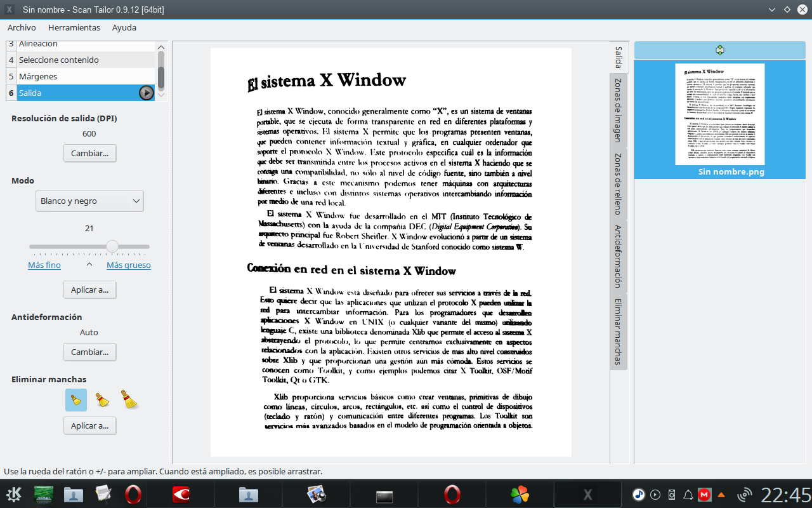
Task: Open the system monitor taskbar launcher
Action: click(44, 494)
